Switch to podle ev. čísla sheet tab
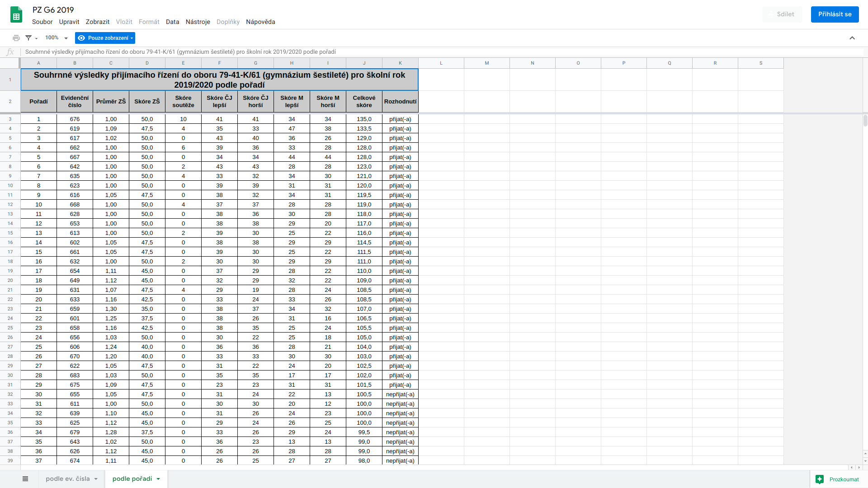Screen dimensions: 868x488 (x=68, y=479)
